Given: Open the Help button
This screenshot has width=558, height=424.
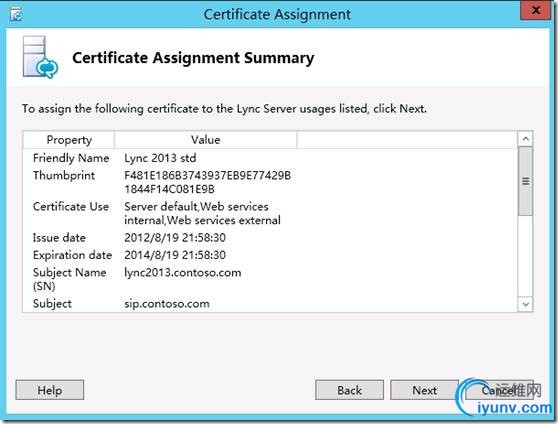Looking at the screenshot, I should (50, 390).
